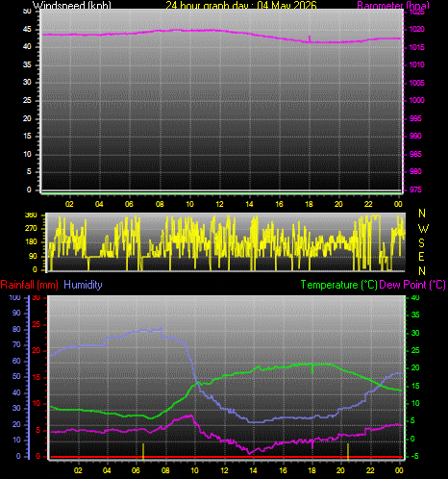Click the "E" compass letter beside wind direction graph

[x=421, y=257]
